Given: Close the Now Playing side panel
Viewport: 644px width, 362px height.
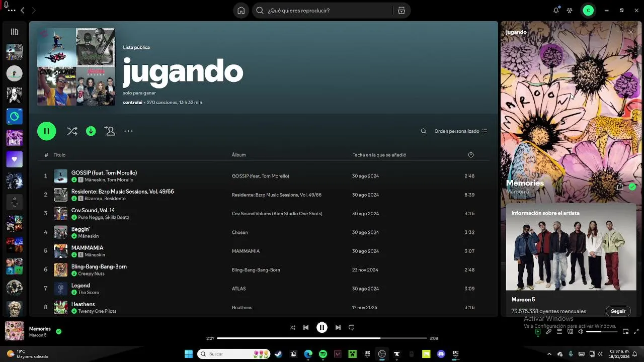Looking at the screenshot, I should click(x=631, y=32).
